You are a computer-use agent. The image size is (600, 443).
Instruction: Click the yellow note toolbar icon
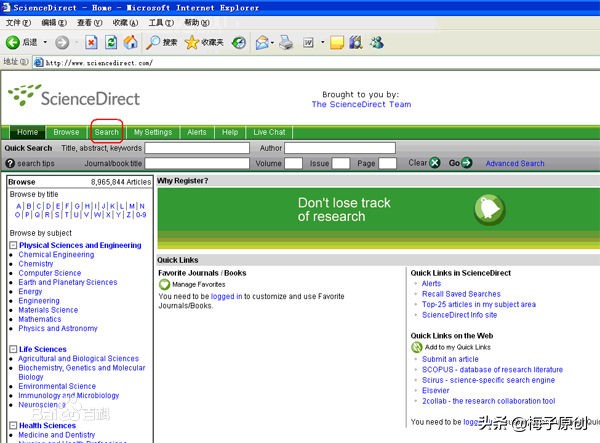click(337, 42)
